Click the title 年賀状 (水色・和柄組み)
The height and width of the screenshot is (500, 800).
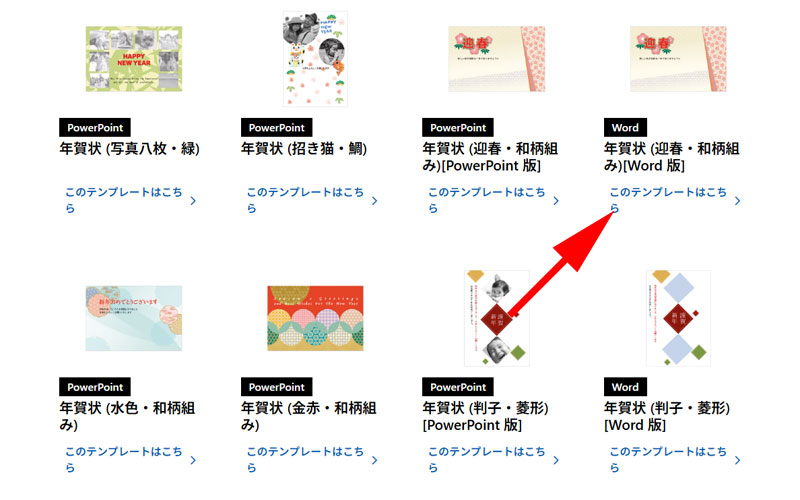pyautogui.click(x=127, y=416)
